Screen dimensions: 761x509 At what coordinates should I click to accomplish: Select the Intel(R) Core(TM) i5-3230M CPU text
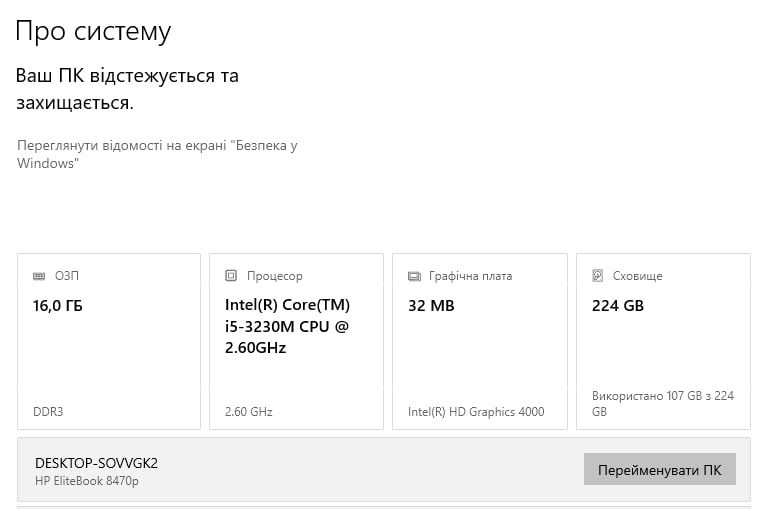(x=287, y=326)
